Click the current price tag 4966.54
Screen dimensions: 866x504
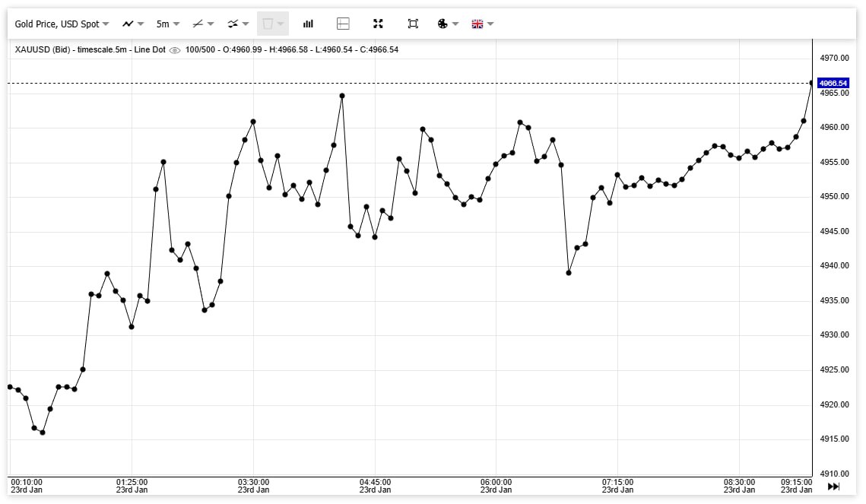click(x=833, y=83)
